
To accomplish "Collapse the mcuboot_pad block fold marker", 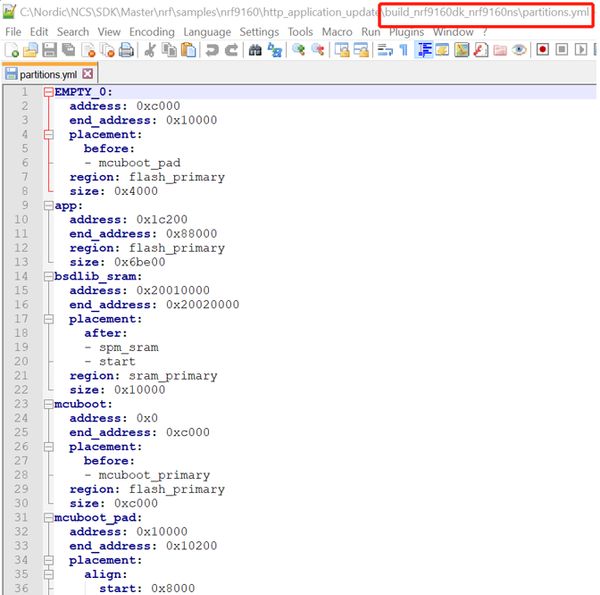I will coord(49,518).
